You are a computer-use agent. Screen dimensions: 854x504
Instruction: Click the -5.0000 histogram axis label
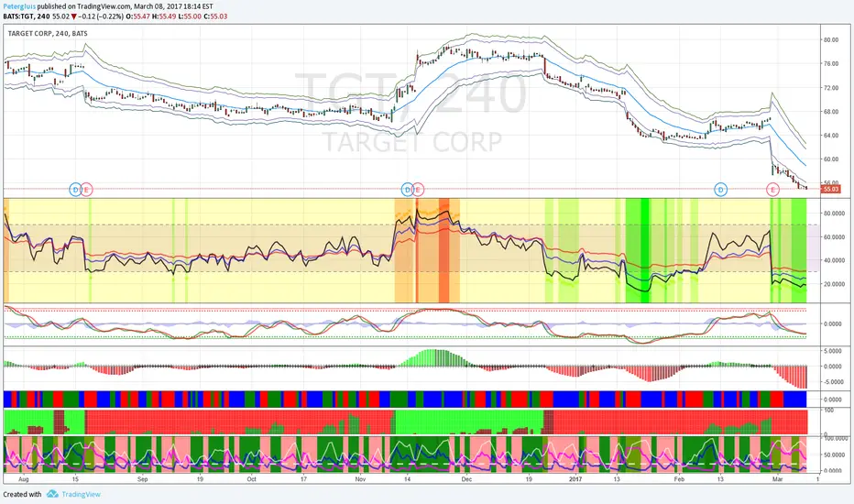(832, 382)
